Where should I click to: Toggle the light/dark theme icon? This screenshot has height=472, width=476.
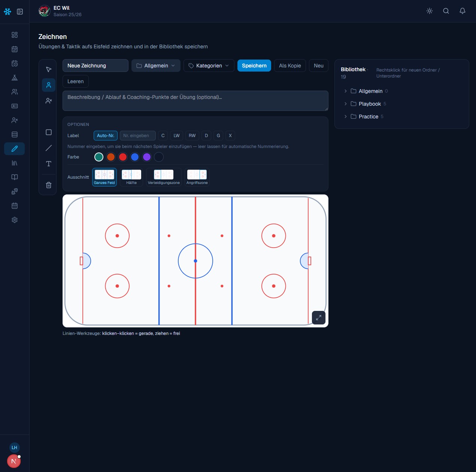[x=430, y=11]
